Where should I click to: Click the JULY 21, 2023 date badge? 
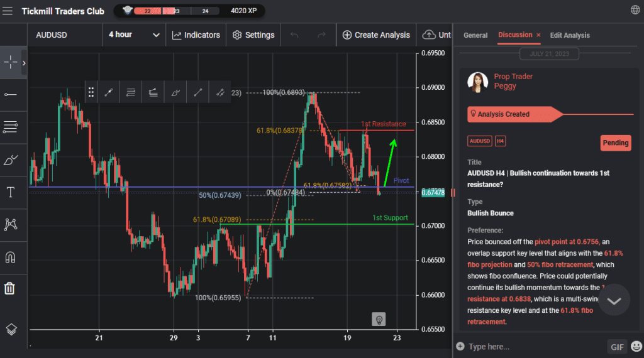tap(549, 54)
